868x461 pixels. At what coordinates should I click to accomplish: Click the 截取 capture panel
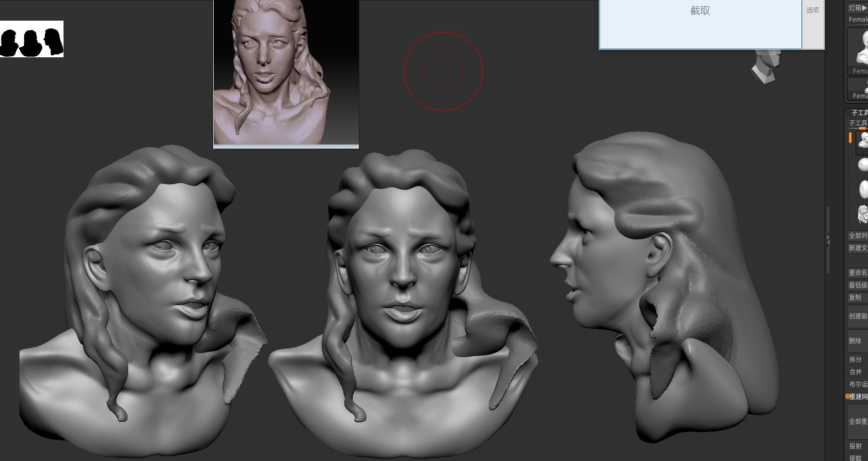[700, 24]
